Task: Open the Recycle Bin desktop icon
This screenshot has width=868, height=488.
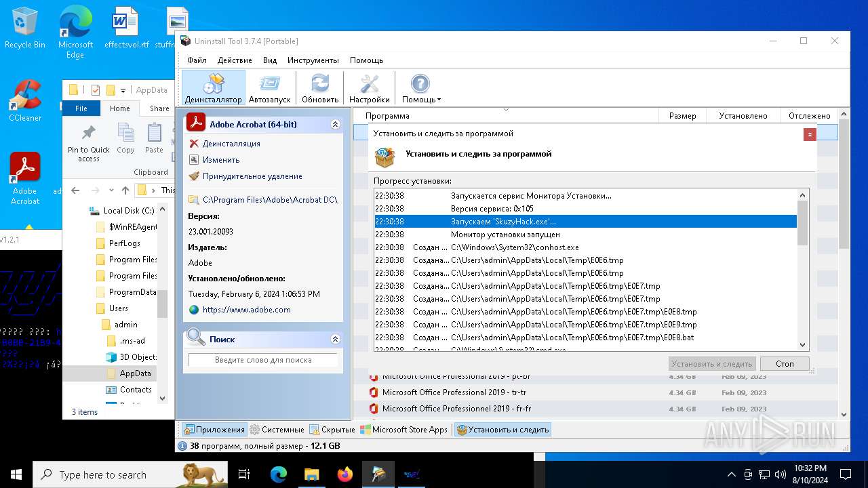Action: coord(25,28)
